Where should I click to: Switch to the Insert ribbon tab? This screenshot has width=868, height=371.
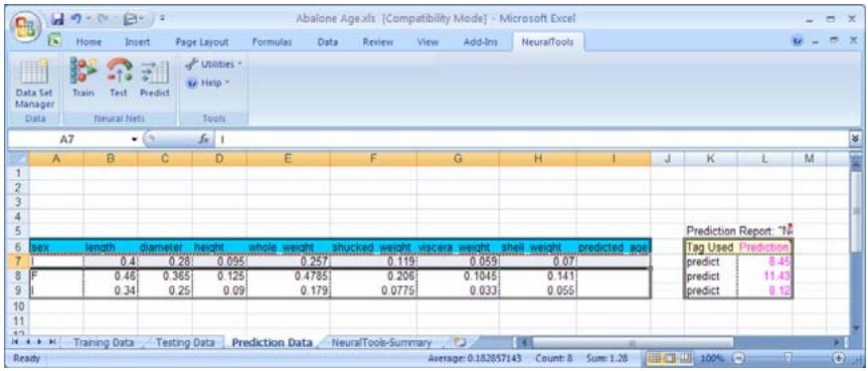tap(137, 42)
